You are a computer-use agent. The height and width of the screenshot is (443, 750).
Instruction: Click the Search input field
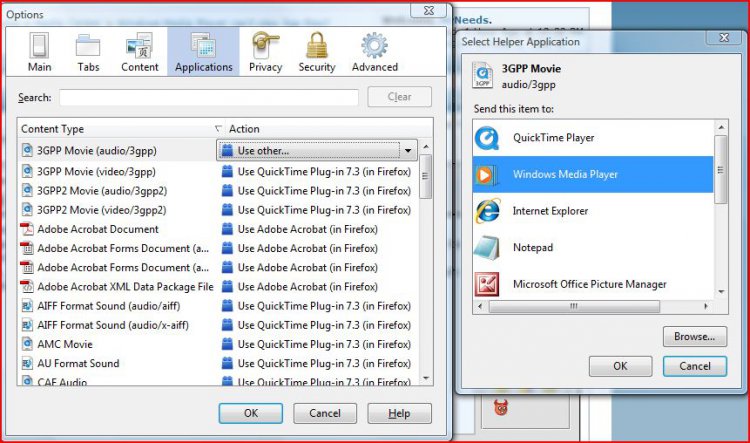[x=209, y=97]
